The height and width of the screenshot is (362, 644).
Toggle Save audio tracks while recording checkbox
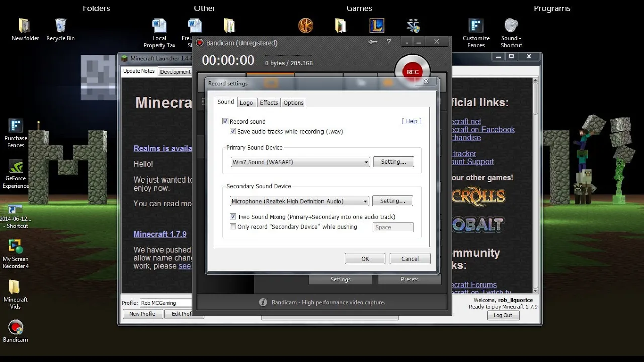point(233,131)
